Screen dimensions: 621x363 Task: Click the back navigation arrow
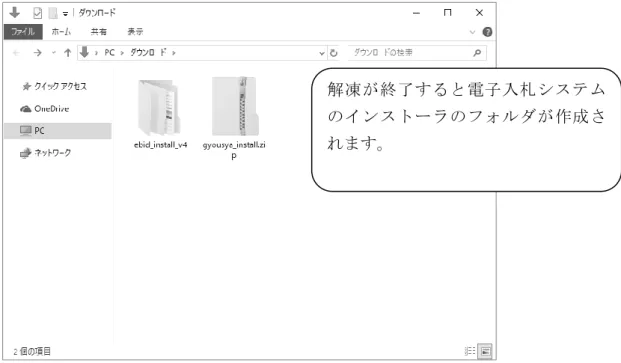[x=16, y=53]
